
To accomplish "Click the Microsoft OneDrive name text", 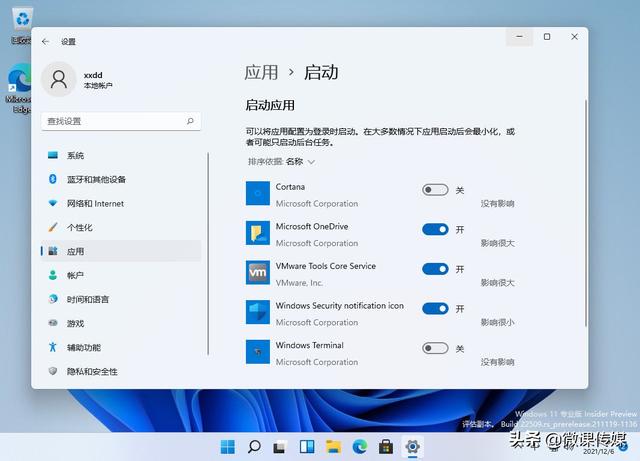I will point(312,226).
